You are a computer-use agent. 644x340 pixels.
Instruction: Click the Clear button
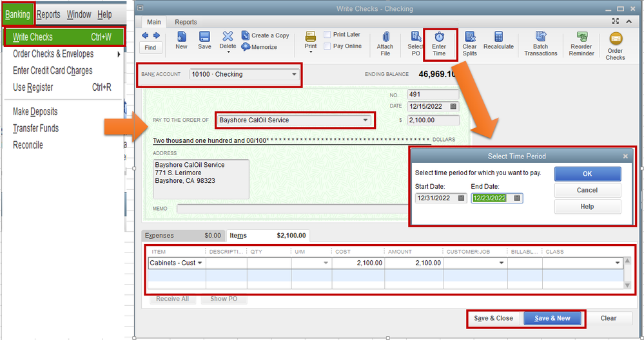coord(609,318)
